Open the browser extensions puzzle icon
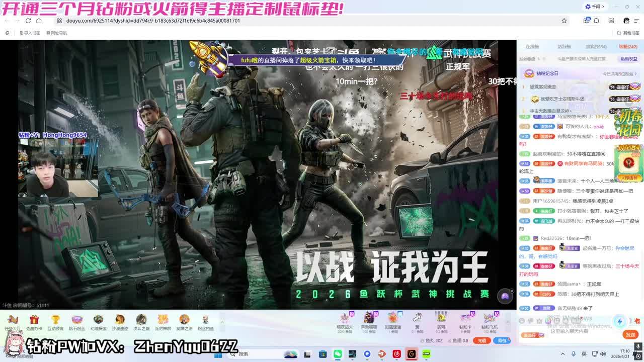The width and height of the screenshot is (644, 362). click(597, 21)
